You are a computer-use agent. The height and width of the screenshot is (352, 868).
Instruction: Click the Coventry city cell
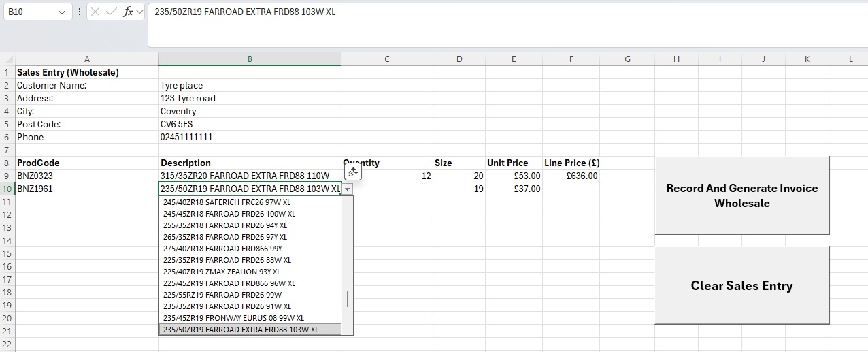click(250, 111)
